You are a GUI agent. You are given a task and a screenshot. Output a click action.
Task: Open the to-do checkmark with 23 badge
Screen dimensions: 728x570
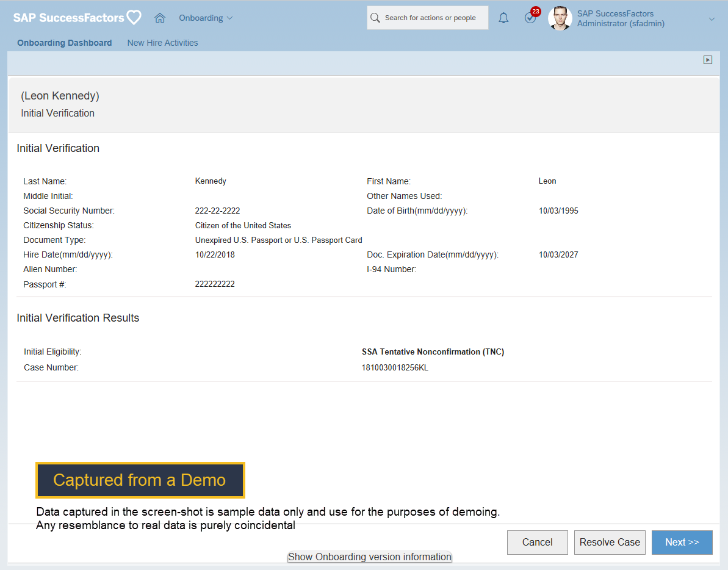(x=531, y=16)
